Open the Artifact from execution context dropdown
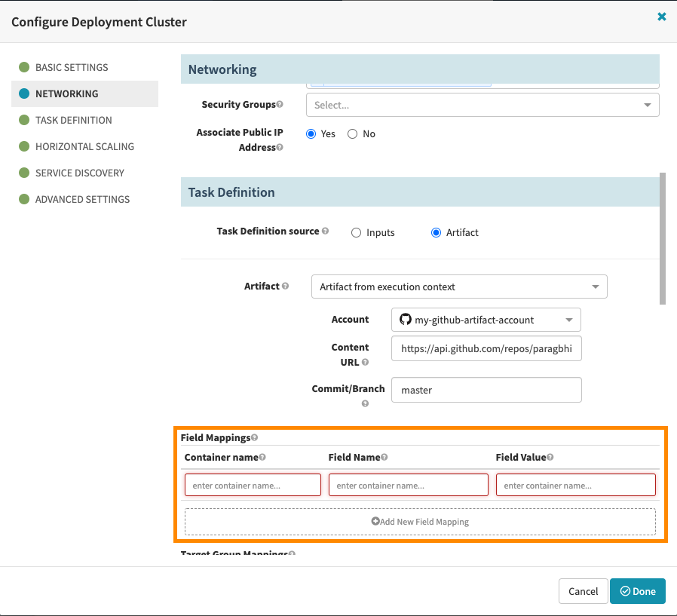This screenshot has width=677, height=616. [458, 287]
